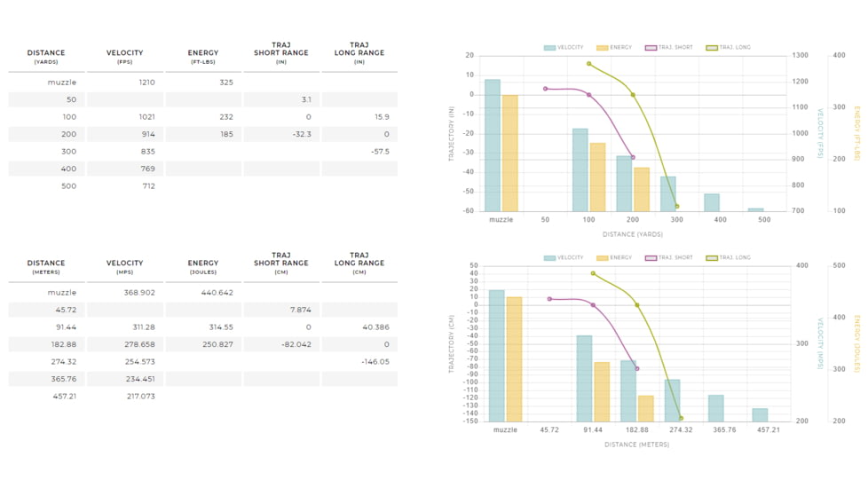This screenshot has height=488, width=868.
Task: Select the 500 yards velocity bar
Action: coord(755,210)
